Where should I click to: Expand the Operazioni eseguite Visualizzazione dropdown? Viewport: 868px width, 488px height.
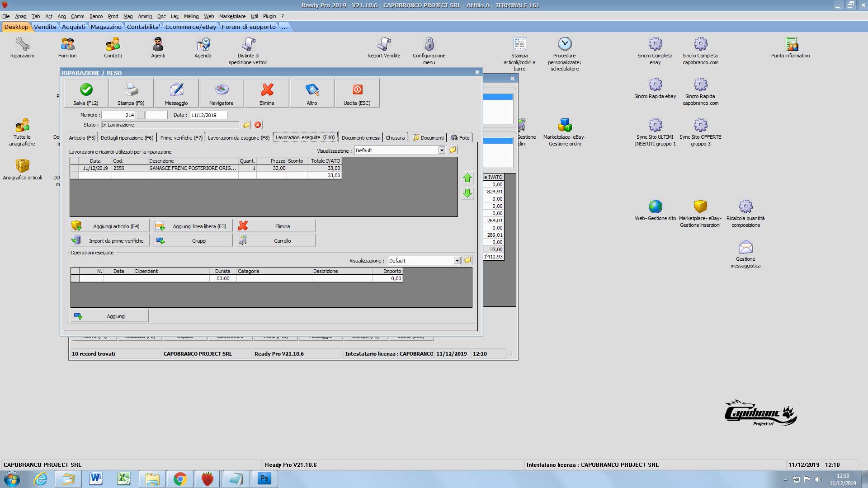click(x=457, y=261)
